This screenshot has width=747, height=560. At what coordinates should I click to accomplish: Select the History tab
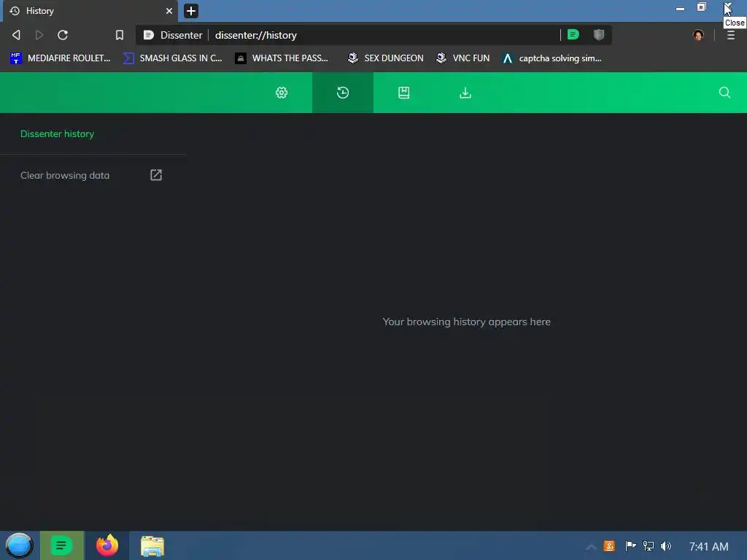(x=90, y=11)
